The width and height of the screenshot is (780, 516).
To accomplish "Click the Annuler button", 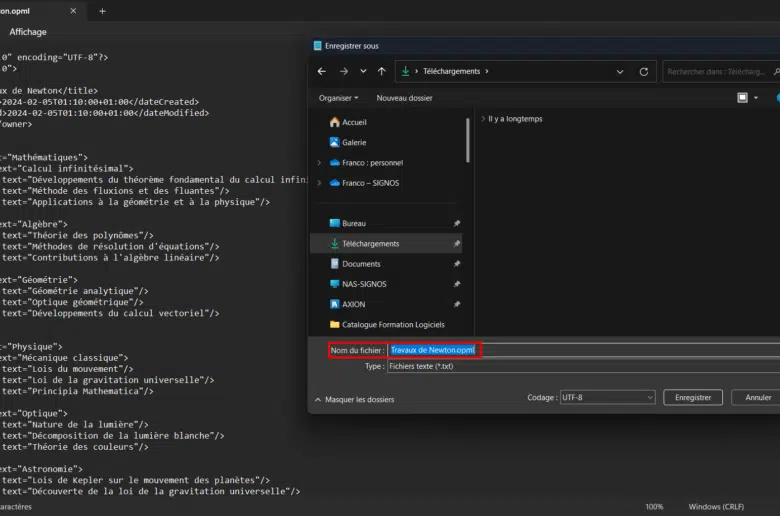I will click(x=757, y=397).
